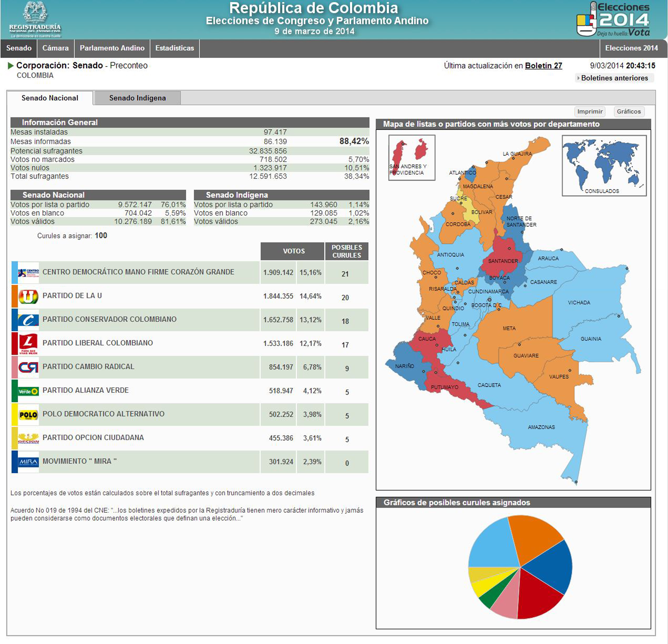Click the green arrow beside Corporación
This screenshot has height=644, width=668.
(x=11, y=65)
